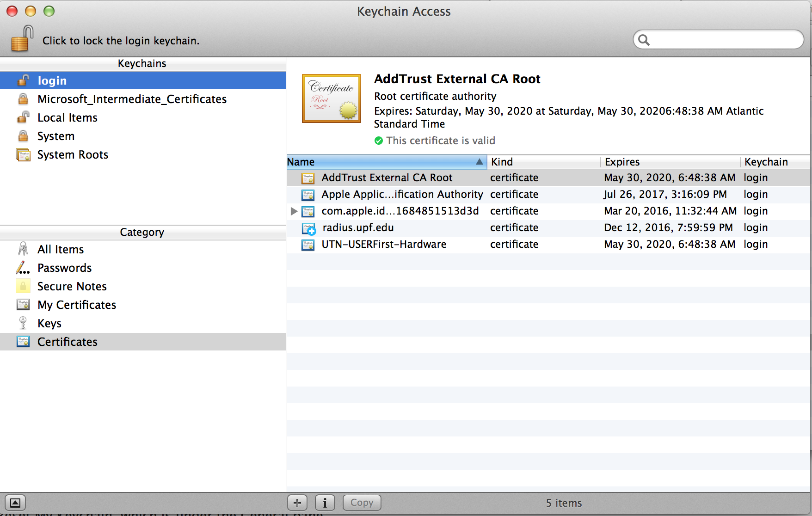Select the System Roots keychain
The width and height of the screenshot is (812, 516).
(73, 155)
